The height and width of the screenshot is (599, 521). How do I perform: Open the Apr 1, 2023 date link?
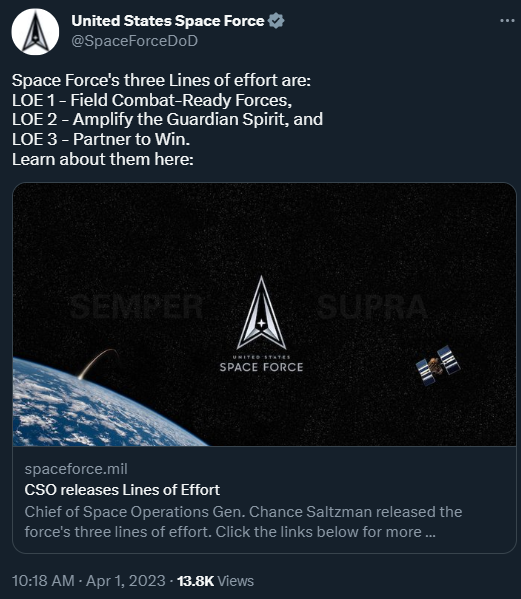coord(126,581)
